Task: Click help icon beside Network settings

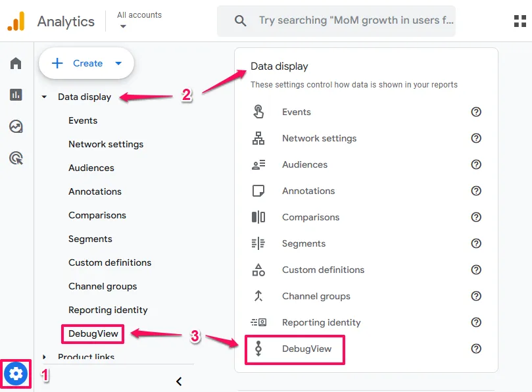Action: point(476,138)
